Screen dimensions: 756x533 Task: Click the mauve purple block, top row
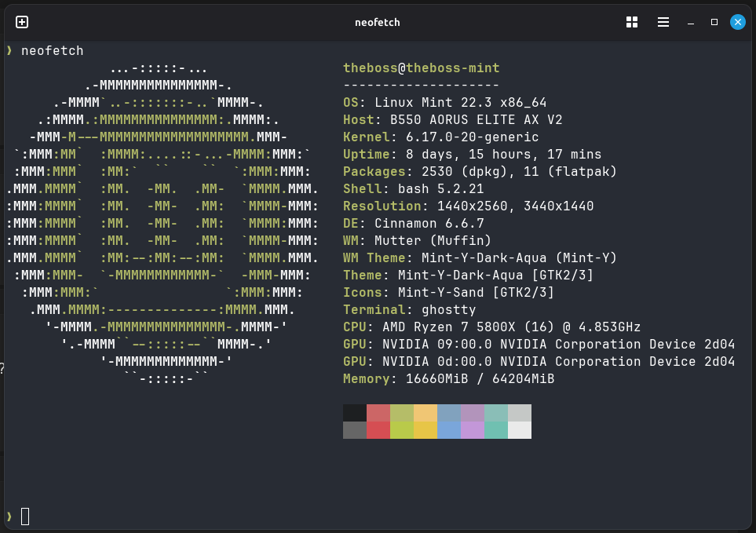[473, 413]
